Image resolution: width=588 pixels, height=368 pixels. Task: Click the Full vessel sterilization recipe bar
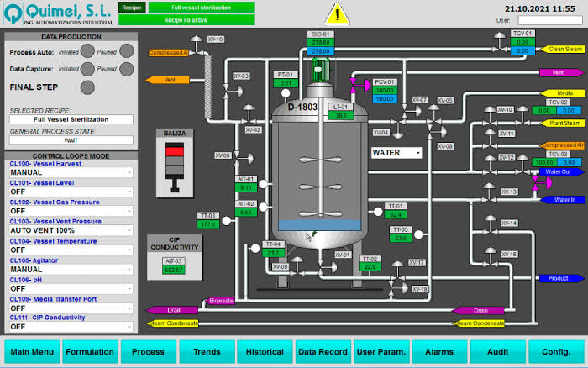click(x=201, y=8)
